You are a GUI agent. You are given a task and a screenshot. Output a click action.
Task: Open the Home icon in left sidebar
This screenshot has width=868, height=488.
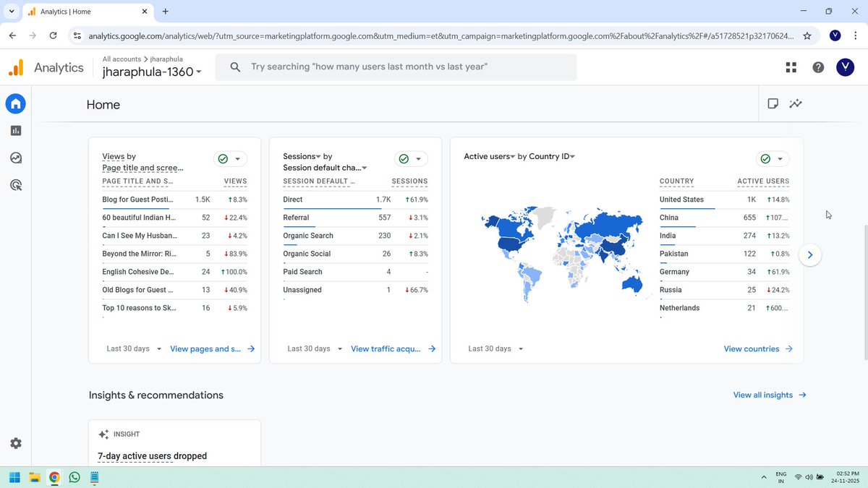click(x=16, y=103)
